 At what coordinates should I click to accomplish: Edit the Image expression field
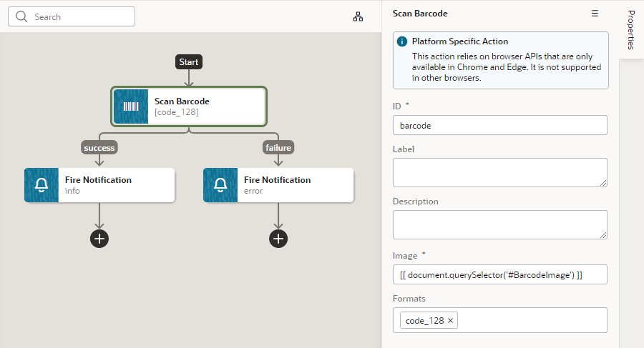(499, 274)
